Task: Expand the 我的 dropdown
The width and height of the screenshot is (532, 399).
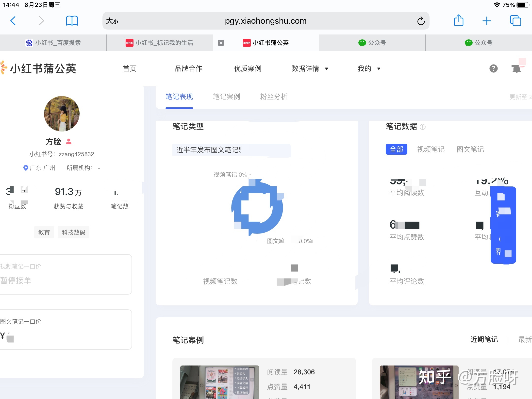Action: click(x=369, y=68)
